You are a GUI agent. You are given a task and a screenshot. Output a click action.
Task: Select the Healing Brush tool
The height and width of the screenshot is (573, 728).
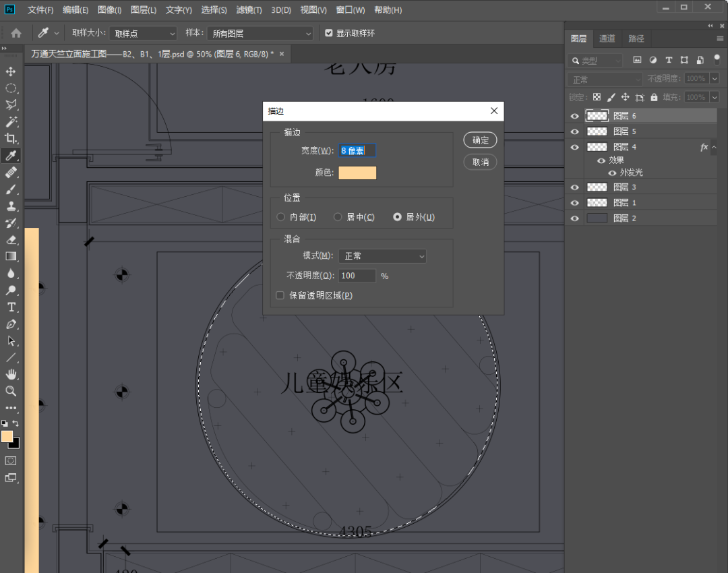[11, 173]
